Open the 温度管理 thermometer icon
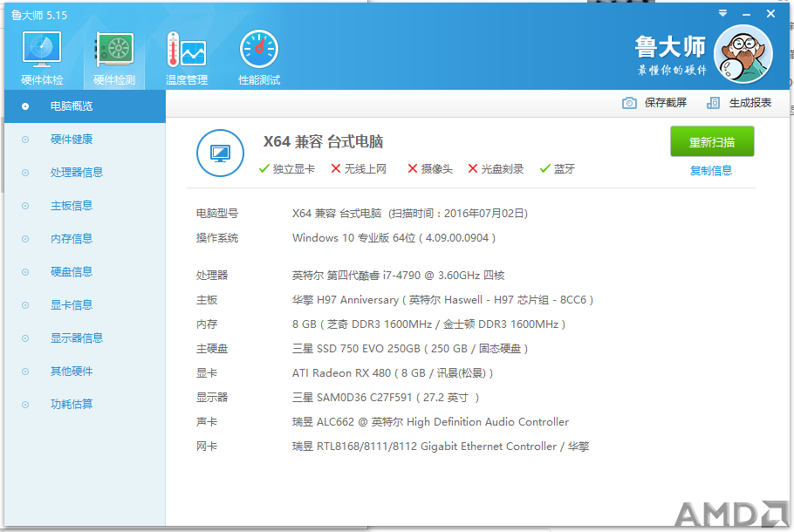Viewport: 794px width, 532px height. (x=187, y=50)
